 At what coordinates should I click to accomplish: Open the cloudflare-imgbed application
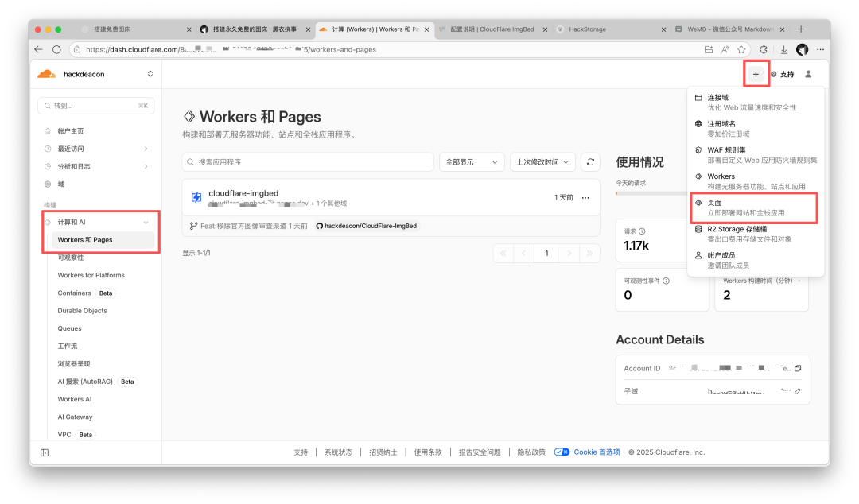pos(243,193)
